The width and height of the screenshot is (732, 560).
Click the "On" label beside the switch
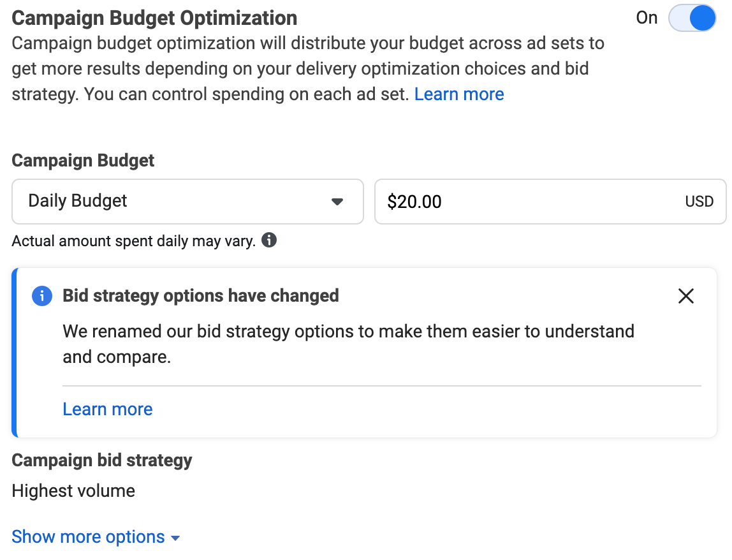coord(647,18)
